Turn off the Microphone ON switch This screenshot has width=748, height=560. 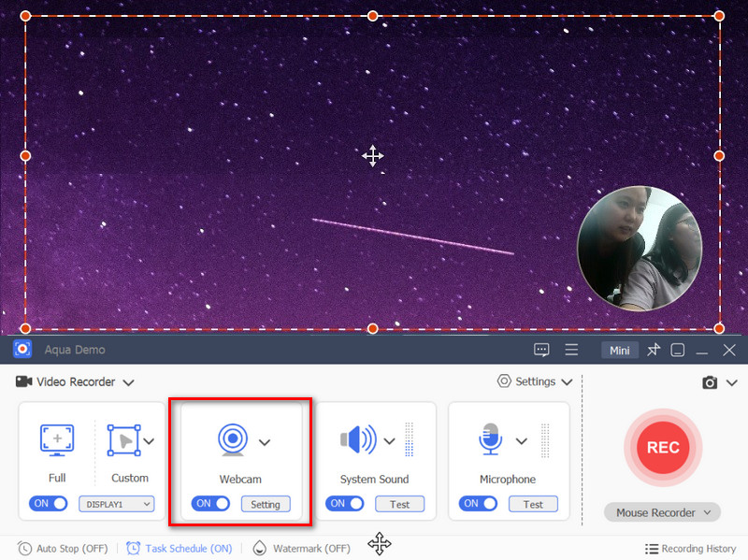click(478, 503)
